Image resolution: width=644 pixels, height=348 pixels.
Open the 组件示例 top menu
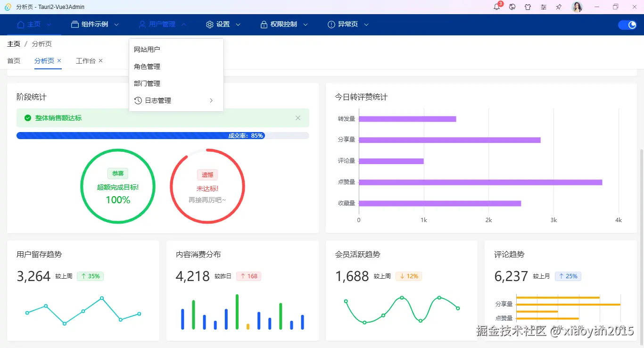coord(95,25)
